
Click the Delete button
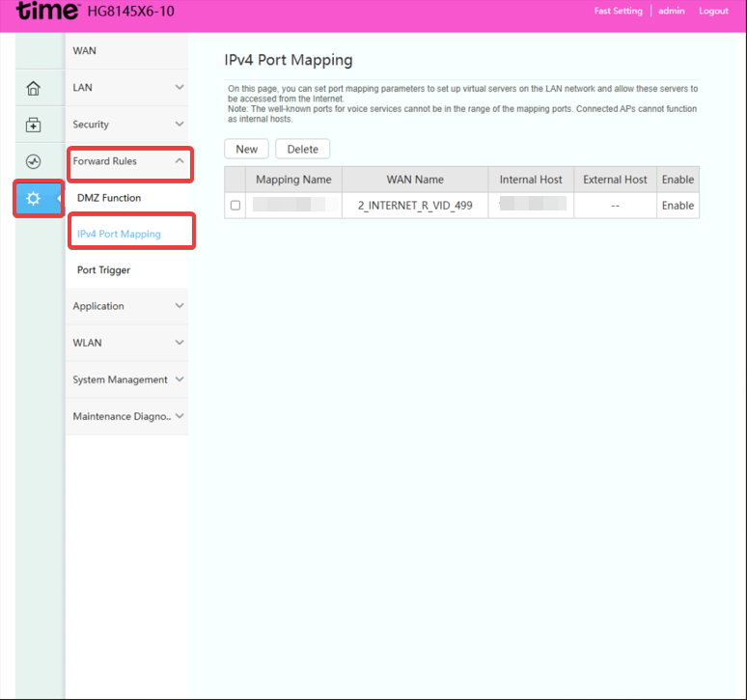pyautogui.click(x=303, y=149)
